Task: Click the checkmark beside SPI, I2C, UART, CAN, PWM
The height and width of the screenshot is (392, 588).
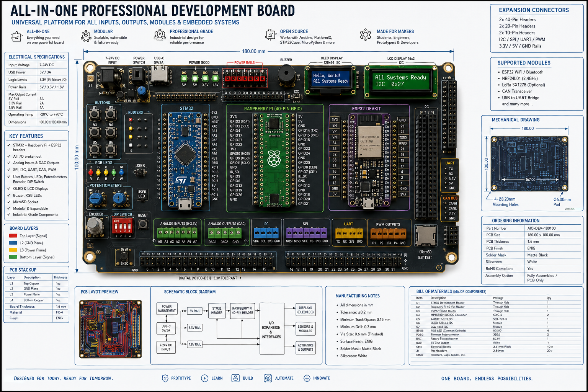Action: click(9, 170)
